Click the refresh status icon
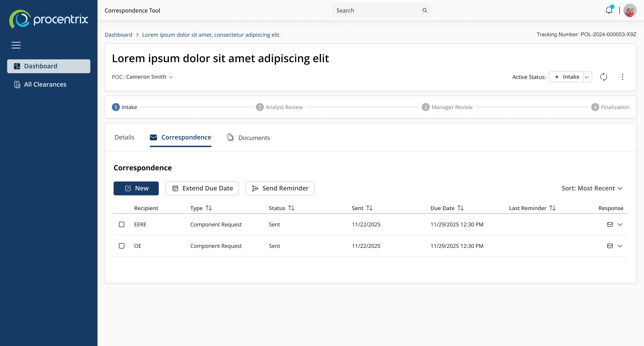 pos(604,77)
